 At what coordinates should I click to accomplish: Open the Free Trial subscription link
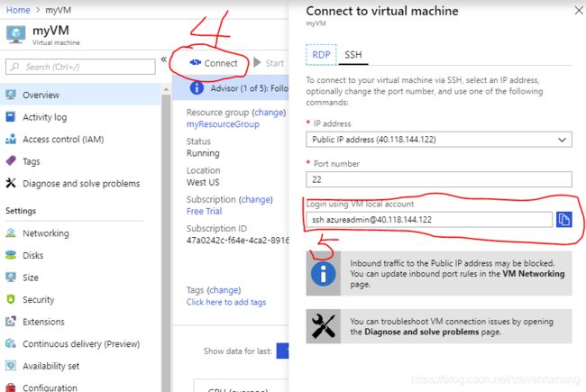(x=204, y=211)
